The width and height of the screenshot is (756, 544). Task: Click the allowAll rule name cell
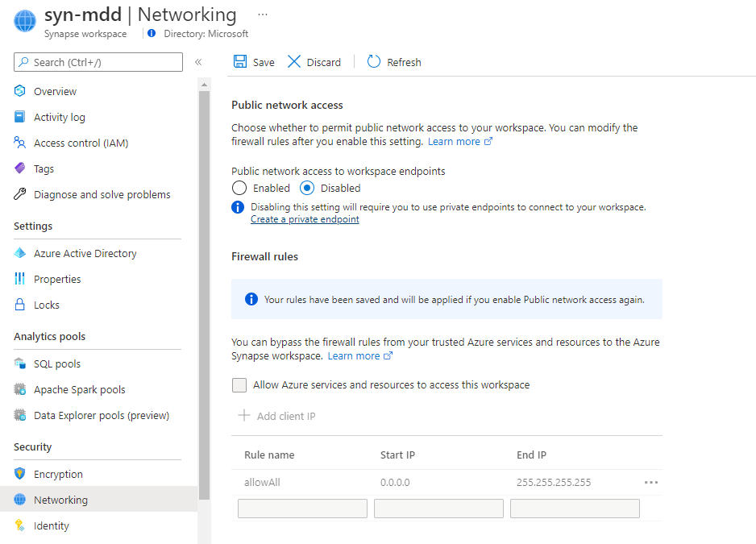262,482
